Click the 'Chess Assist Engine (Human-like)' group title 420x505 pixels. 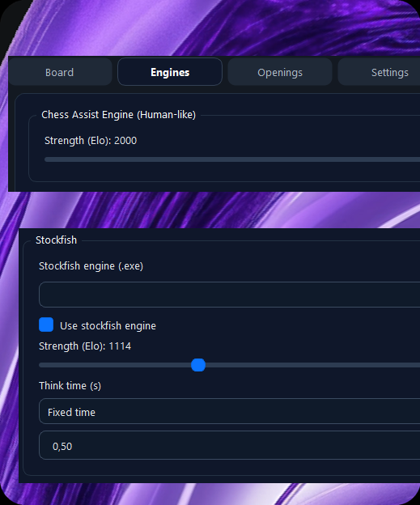pos(118,114)
